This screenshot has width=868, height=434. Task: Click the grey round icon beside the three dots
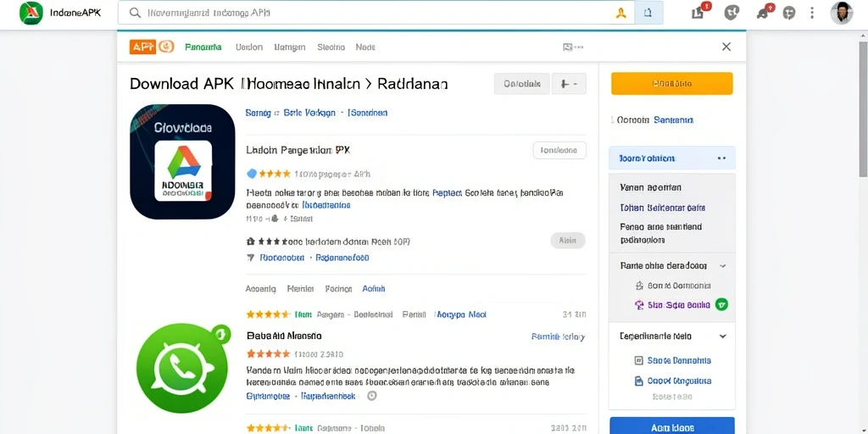point(789,13)
